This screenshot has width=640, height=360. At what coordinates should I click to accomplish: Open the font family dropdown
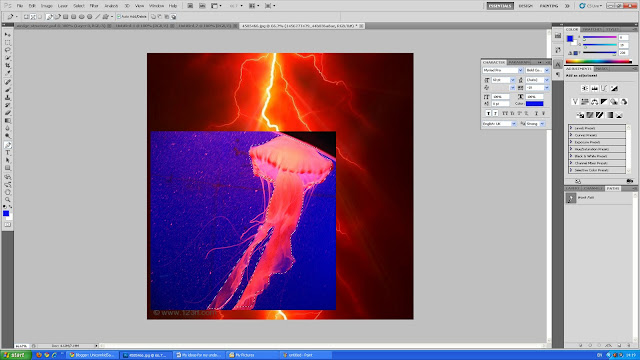[520, 70]
